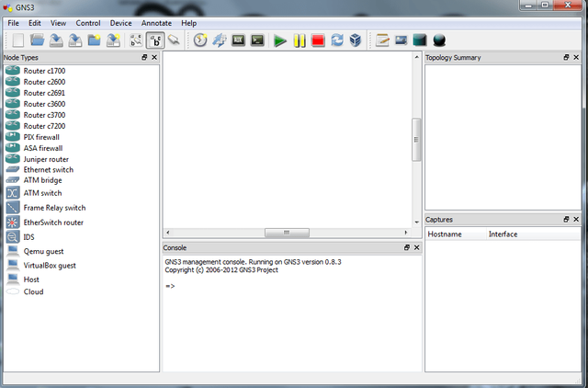Viewport: 588px width, 388px height.
Task: Select IDS node type
Action: point(20,237)
